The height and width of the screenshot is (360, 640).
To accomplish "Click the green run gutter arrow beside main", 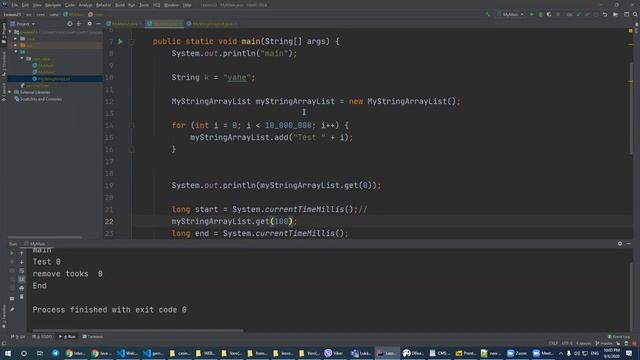I will coord(120,41).
